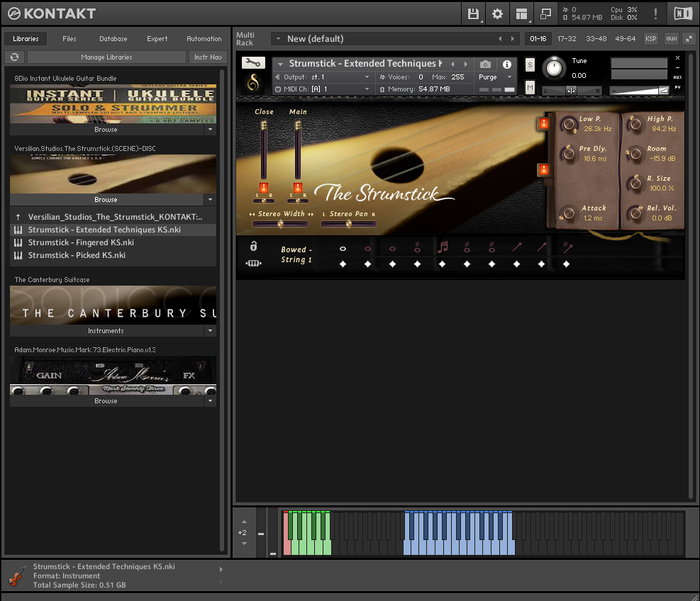Go to previous multi rack preset
700x601 pixels.
pyautogui.click(x=500, y=39)
